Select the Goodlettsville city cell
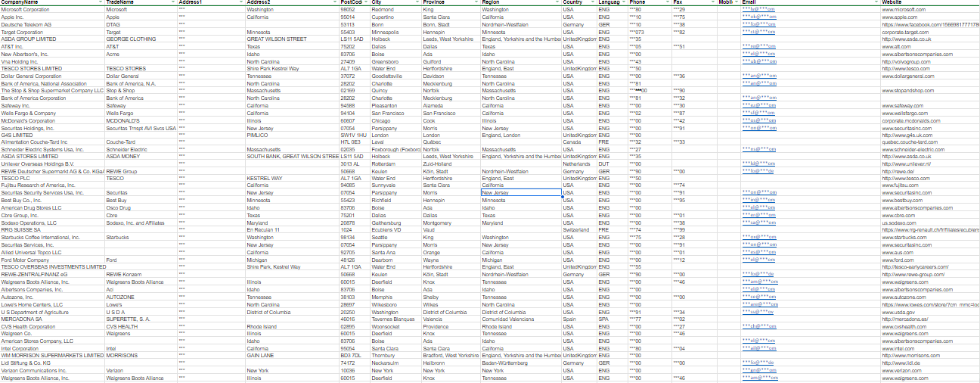980x383 pixels. pos(396,76)
